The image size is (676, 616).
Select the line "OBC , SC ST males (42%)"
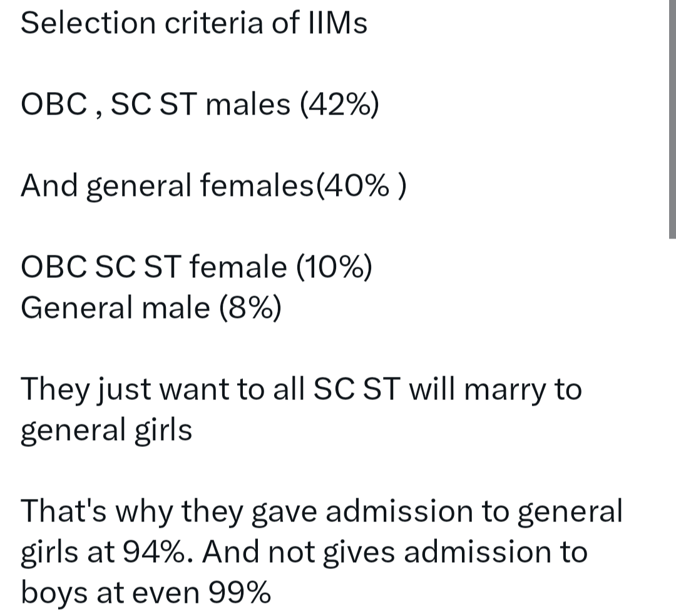200,105
